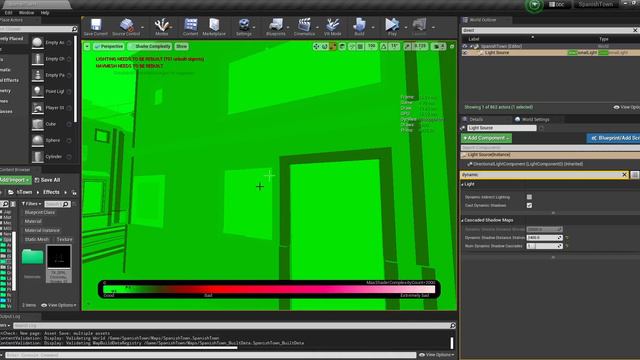This screenshot has height=360, width=640.
Task: Select the rotate gizmo in viewport
Action: tap(324, 47)
